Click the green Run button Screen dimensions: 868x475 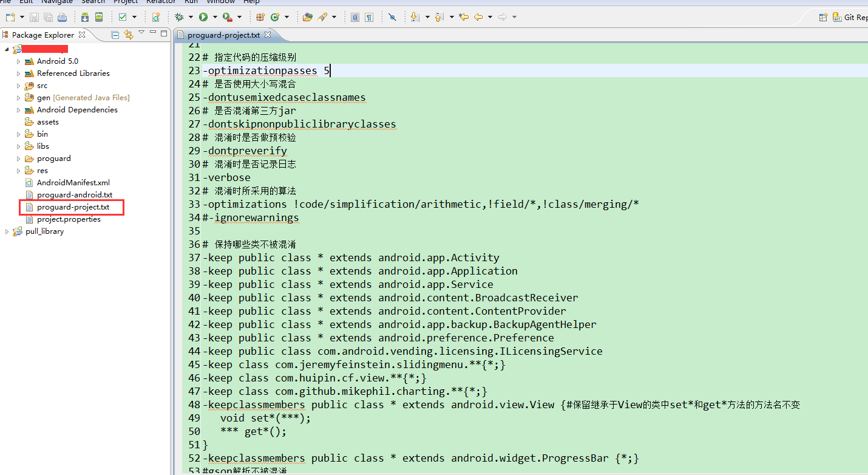click(203, 17)
